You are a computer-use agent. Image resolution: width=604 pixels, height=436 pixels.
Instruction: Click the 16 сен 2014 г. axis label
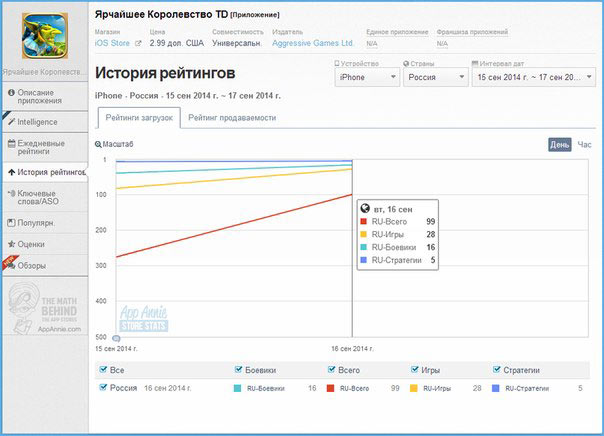point(352,349)
